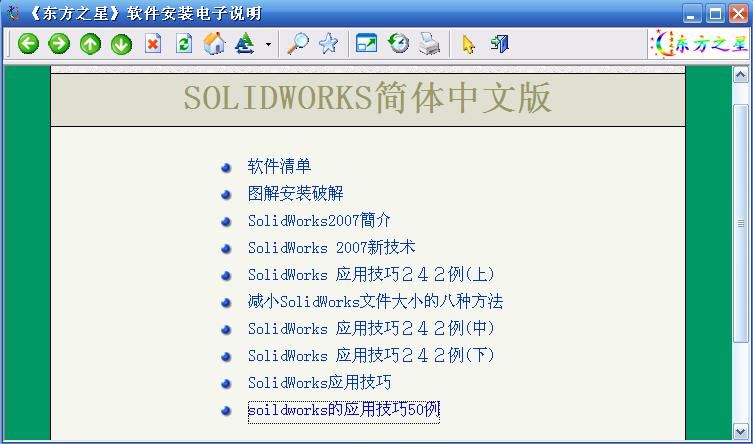Viewport: 753px width, 444px height.
Task: Click the scrollbar down arrow
Action: (x=741, y=431)
